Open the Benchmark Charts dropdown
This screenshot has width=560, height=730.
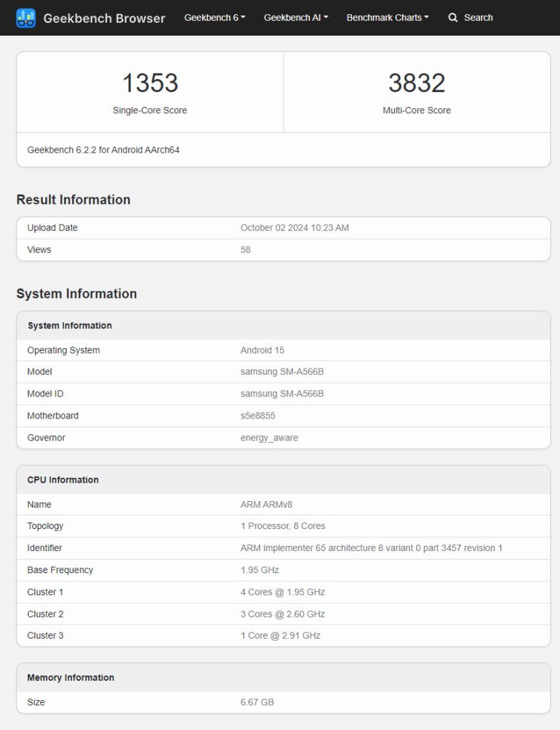tap(388, 17)
